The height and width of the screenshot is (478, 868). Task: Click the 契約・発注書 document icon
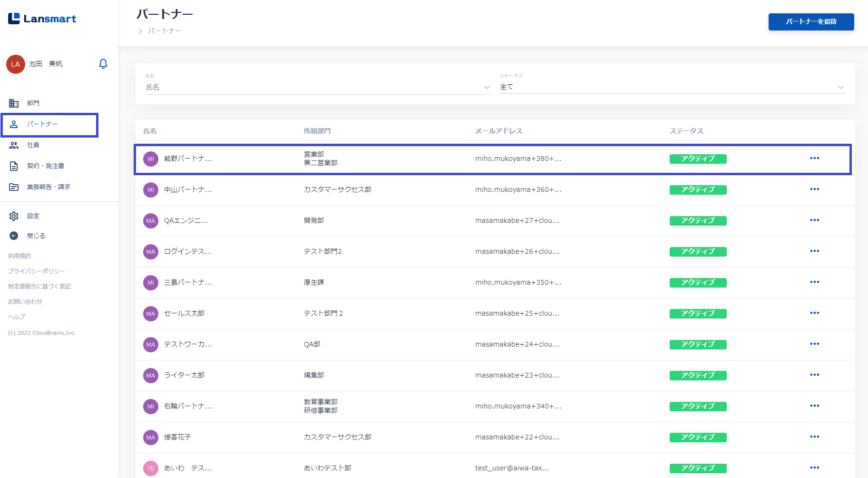[x=14, y=166]
